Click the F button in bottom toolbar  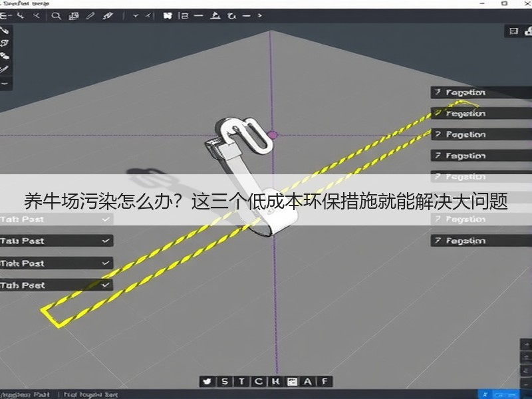pos(325,382)
